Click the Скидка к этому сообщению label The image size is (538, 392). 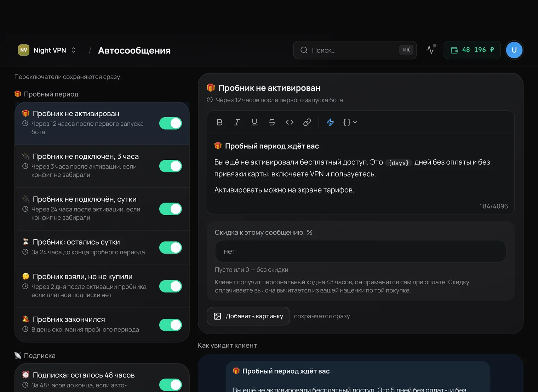263,232
